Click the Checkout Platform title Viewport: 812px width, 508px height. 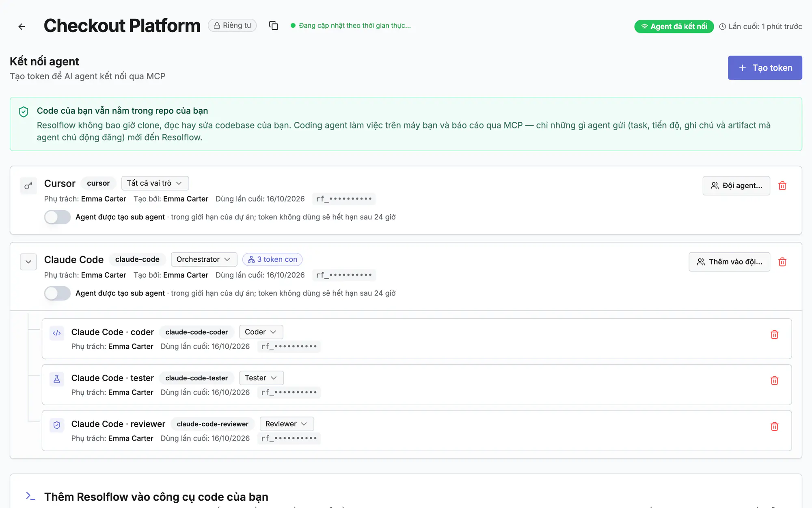click(x=122, y=26)
